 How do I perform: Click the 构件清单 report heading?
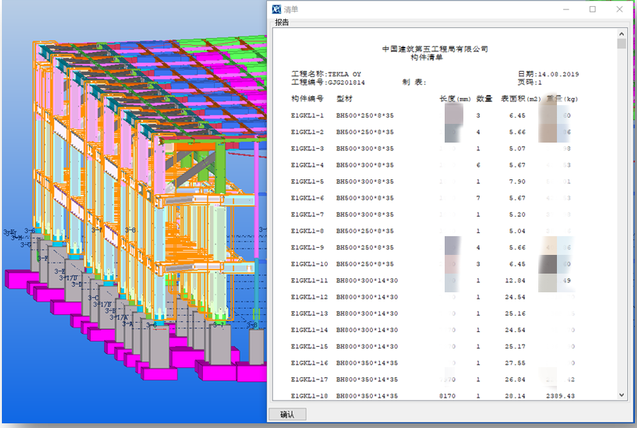click(427, 57)
